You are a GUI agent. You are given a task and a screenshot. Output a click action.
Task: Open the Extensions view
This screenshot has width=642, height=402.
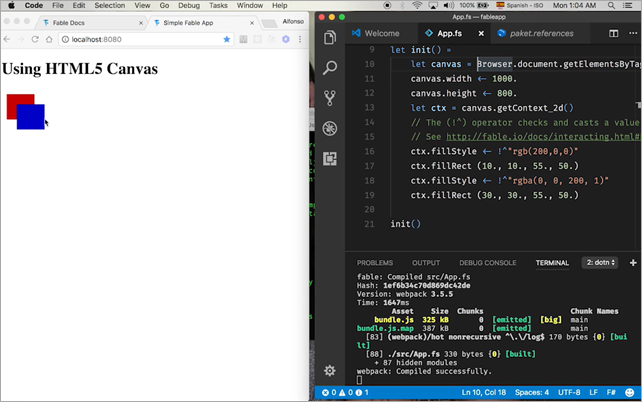(x=330, y=159)
